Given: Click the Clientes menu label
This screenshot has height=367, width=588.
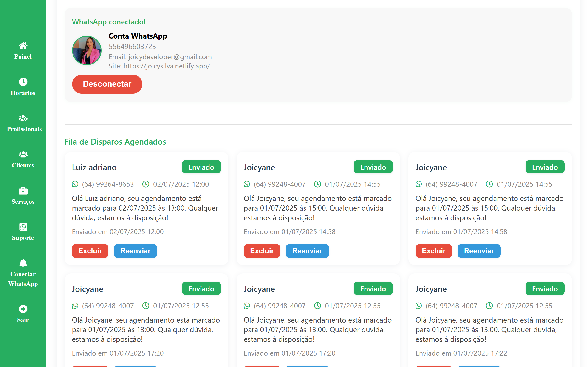Looking at the screenshot, I should [x=23, y=165].
